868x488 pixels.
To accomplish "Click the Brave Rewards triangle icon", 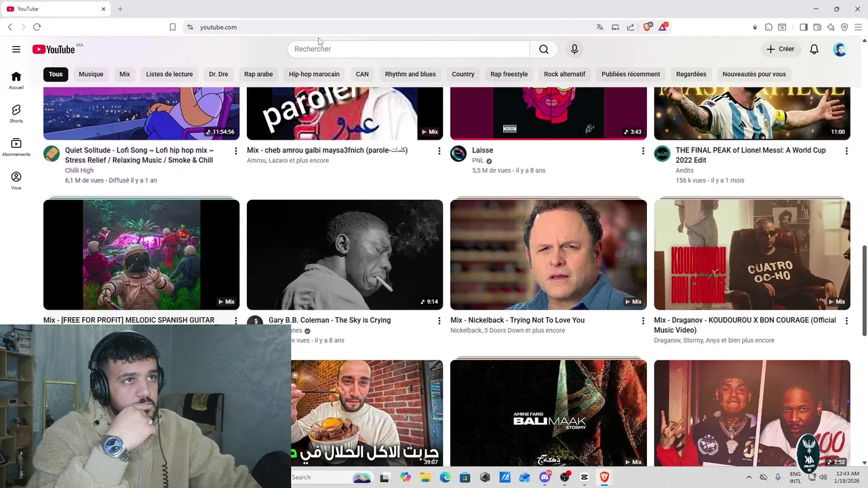I will [663, 27].
